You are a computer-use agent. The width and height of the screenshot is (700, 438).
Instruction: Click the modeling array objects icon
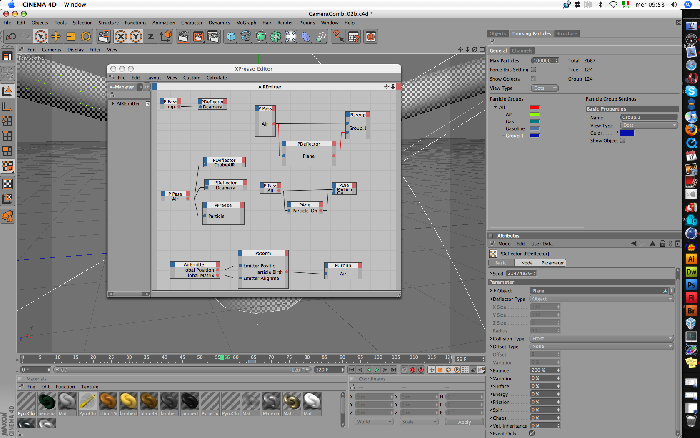276,36
